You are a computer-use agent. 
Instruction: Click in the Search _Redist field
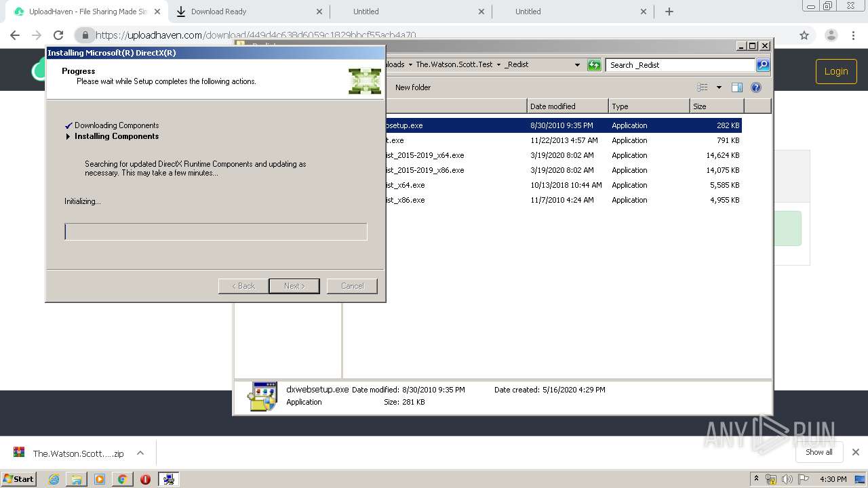click(680, 65)
